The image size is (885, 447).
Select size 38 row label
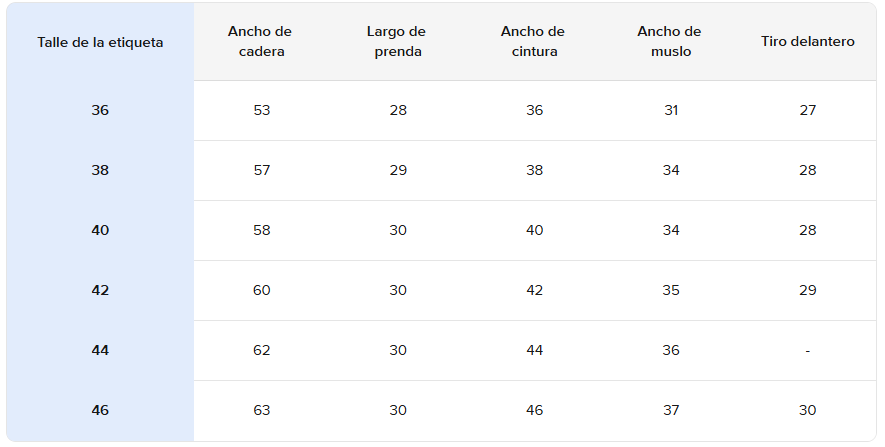(100, 170)
